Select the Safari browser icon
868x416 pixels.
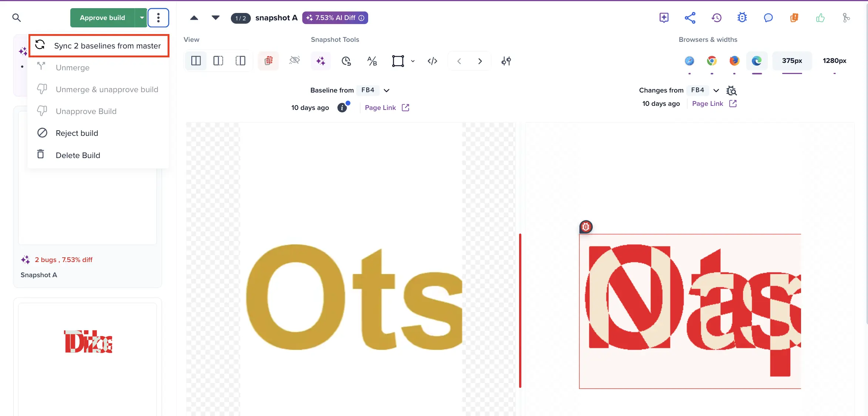tap(689, 61)
